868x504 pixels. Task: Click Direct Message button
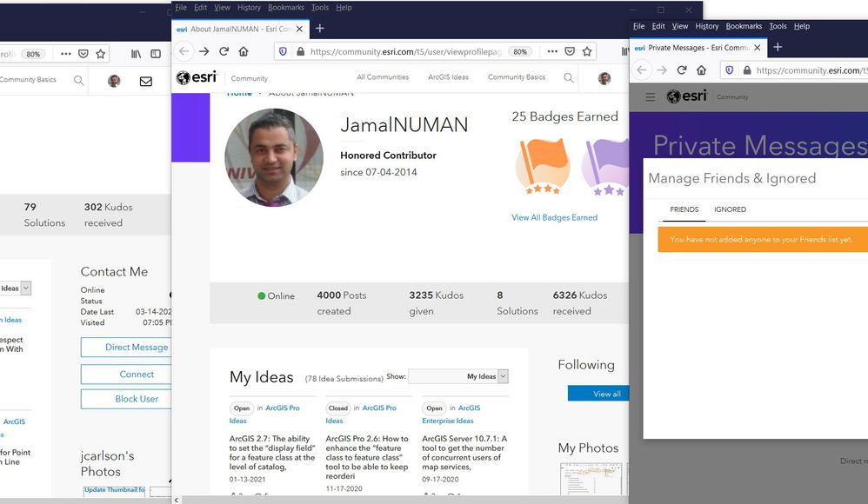tap(126, 347)
